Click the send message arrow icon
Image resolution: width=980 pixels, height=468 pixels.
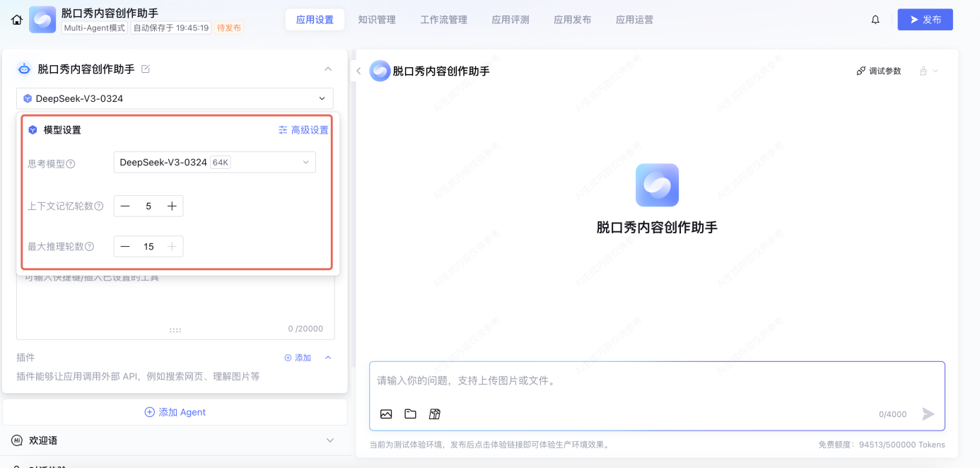pyautogui.click(x=928, y=414)
